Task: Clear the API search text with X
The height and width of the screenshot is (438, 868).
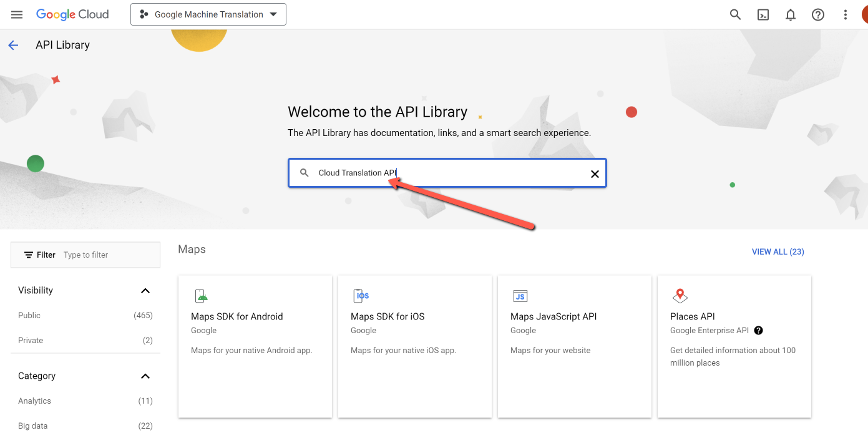Action: coord(595,174)
